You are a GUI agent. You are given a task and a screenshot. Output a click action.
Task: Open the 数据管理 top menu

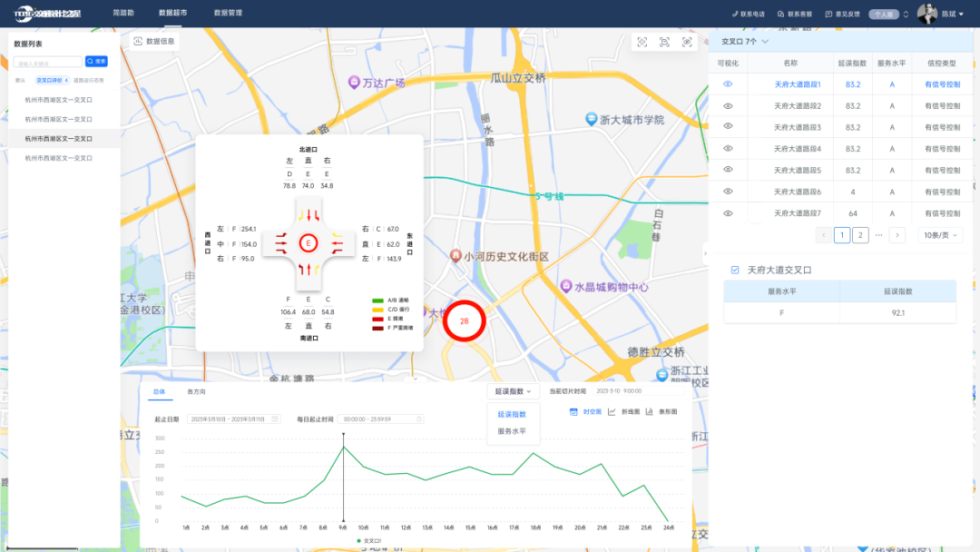click(228, 14)
